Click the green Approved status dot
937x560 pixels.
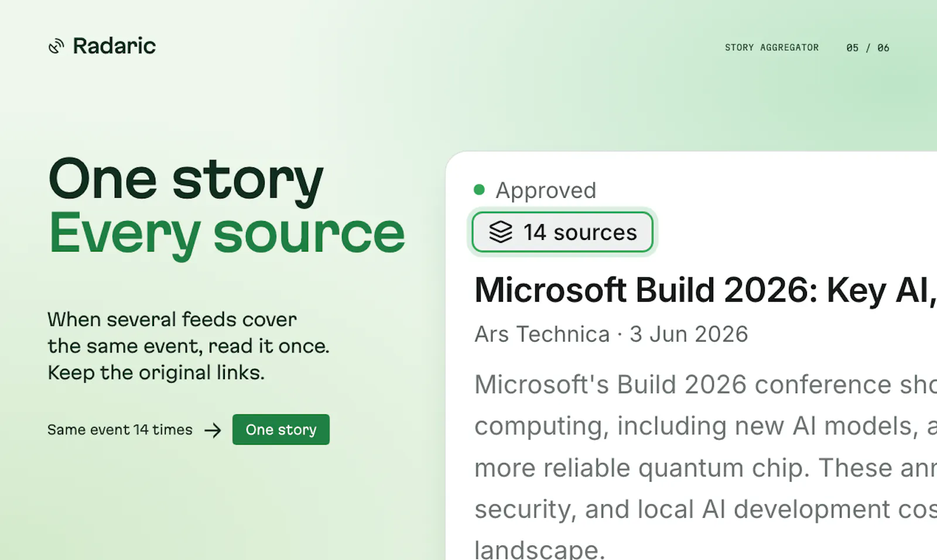[479, 190]
